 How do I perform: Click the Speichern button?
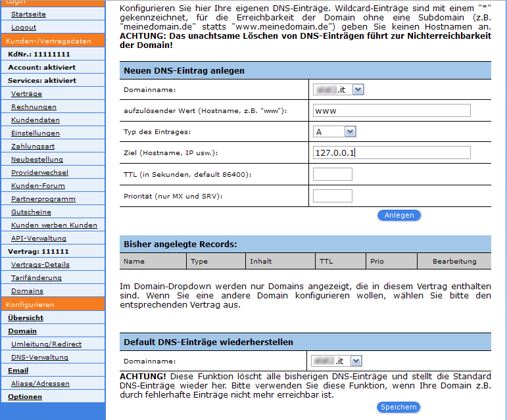(x=398, y=407)
